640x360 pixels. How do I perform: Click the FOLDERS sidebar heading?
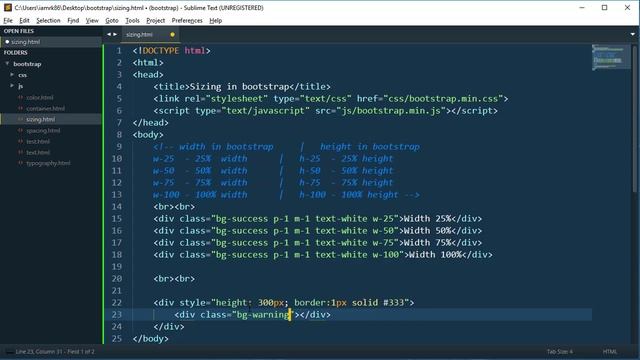coord(16,53)
